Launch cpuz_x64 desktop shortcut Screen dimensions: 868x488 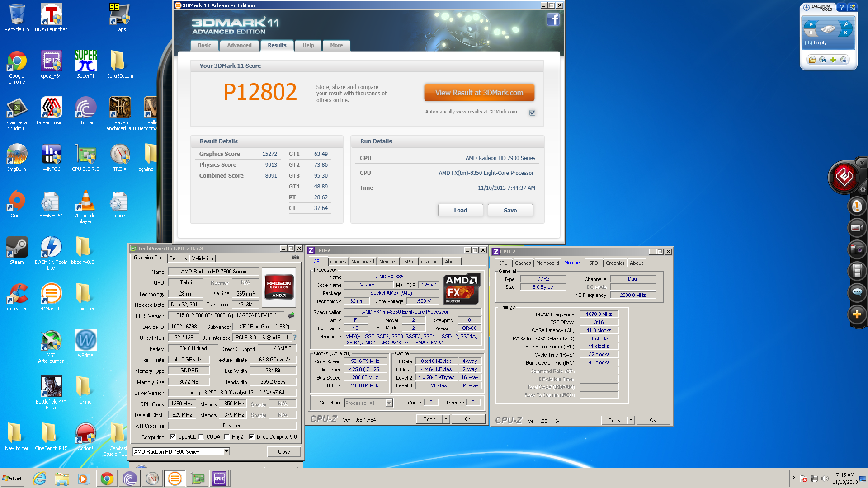(x=51, y=65)
